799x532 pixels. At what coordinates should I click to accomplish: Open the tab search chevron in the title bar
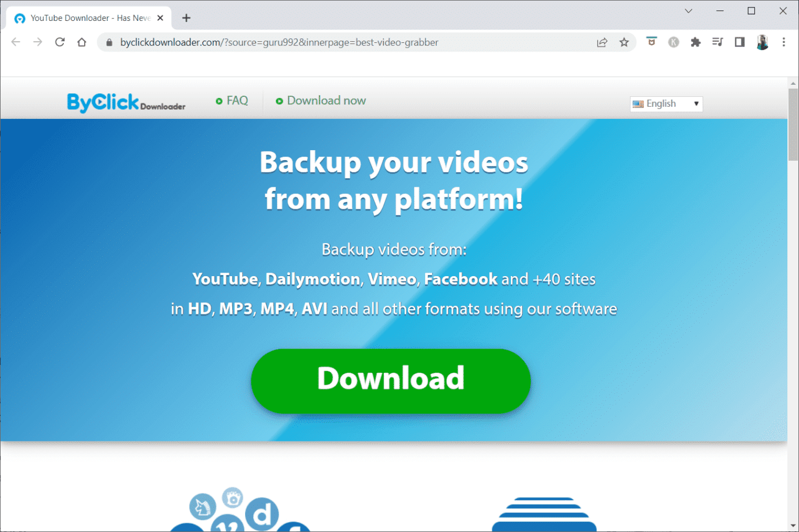point(689,11)
